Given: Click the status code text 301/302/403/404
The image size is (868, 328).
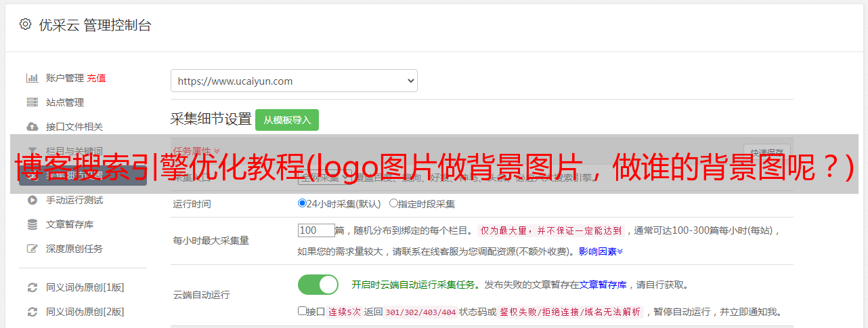Looking at the screenshot, I should click(420, 312).
